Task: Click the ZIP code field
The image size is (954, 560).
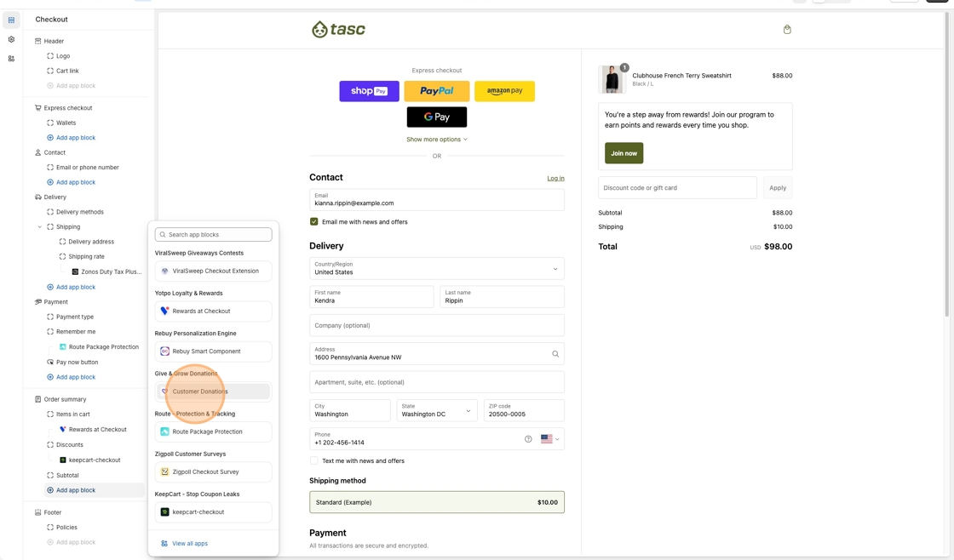Action: click(524, 410)
